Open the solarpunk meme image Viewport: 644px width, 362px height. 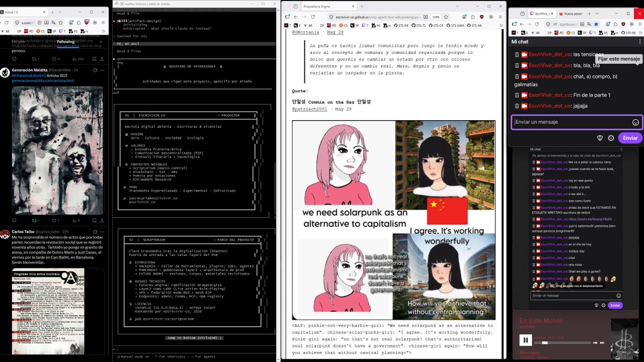[393, 220]
